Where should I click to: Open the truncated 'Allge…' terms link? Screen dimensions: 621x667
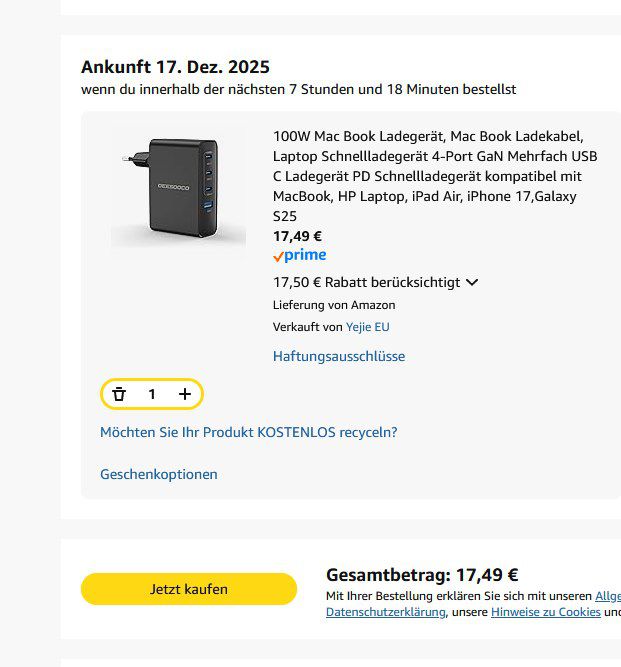607,595
